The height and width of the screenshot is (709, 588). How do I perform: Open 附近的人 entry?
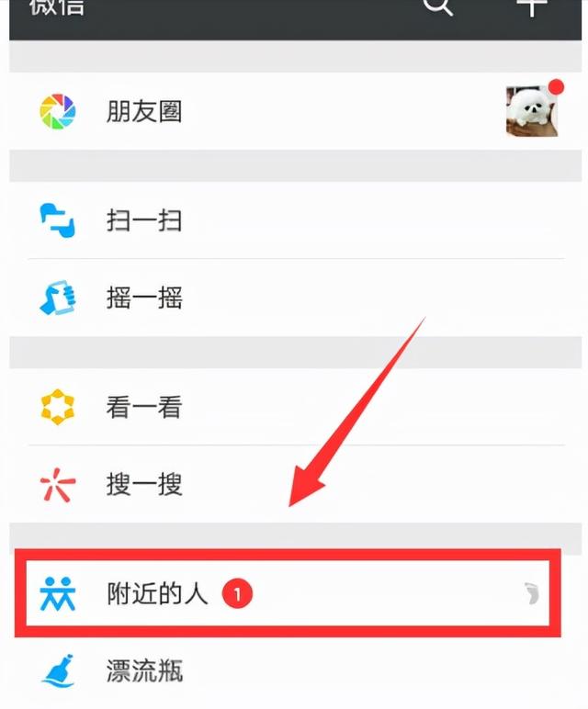click(288, 593)
